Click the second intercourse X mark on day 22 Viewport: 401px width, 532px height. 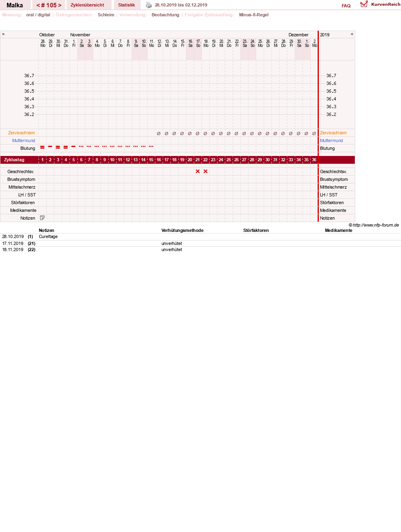pos(205,171)
